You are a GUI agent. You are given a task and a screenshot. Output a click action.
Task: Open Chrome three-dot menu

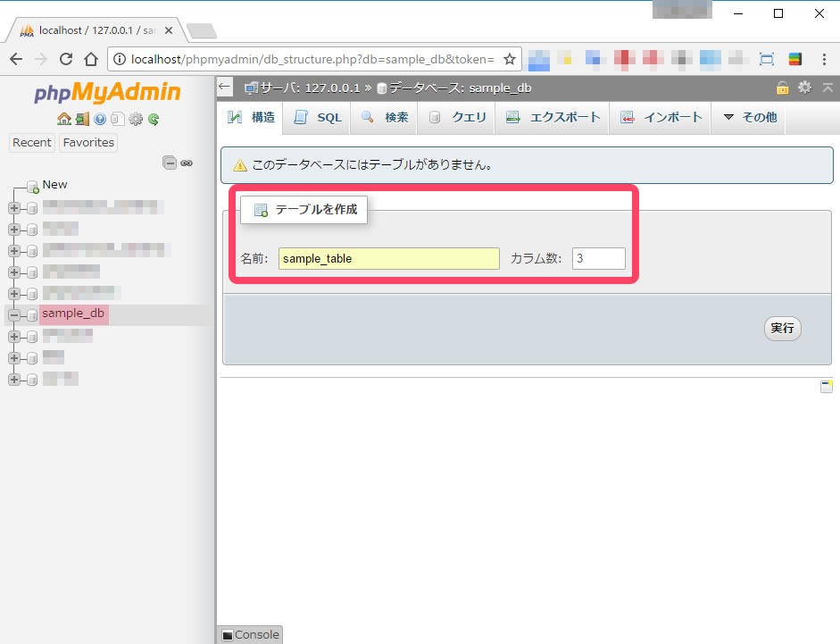pyautogui.click(x=824, y=59)
